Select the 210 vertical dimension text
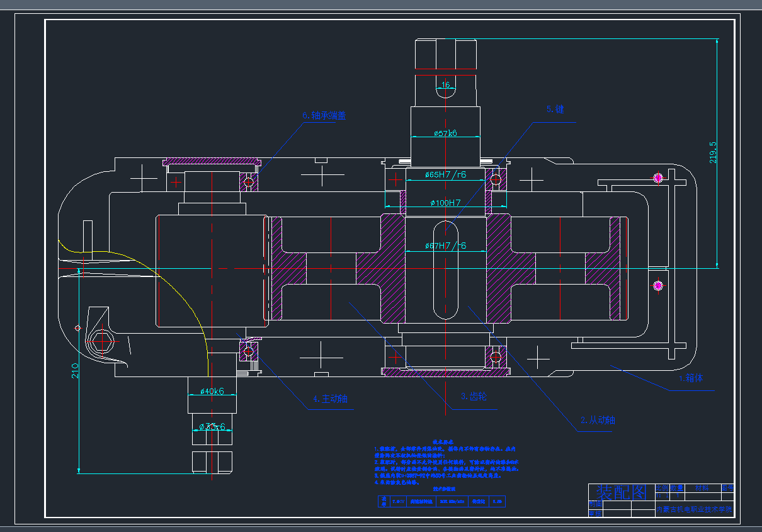The image size is (762, 532). [75, 370]
